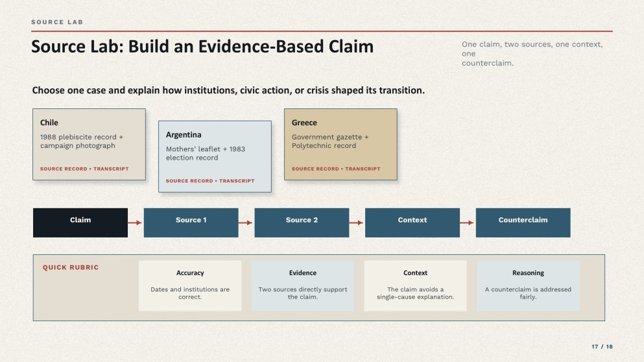
Task: Select the Accuracy rubric card
Action: click(x=190, y=285)
